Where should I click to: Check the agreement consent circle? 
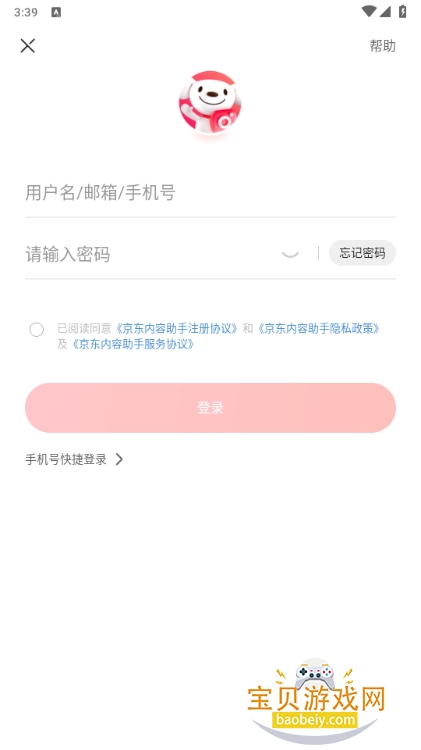click(36, 330)
